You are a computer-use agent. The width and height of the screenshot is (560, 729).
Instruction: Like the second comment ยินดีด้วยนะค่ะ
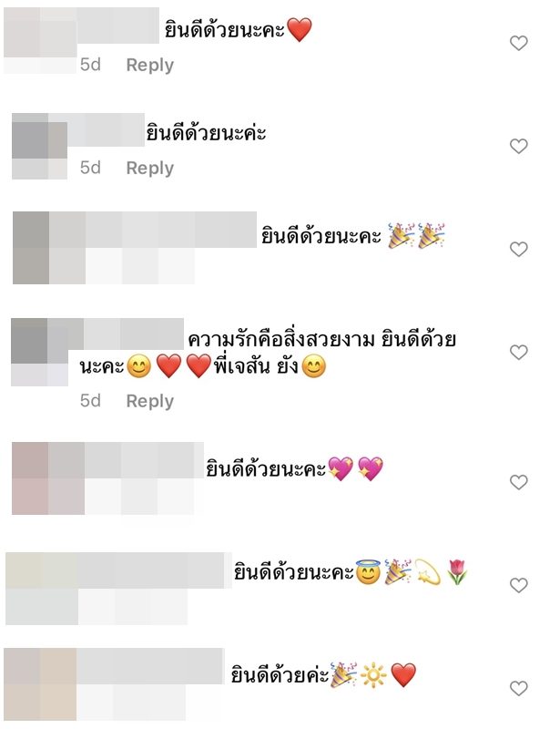518,147
